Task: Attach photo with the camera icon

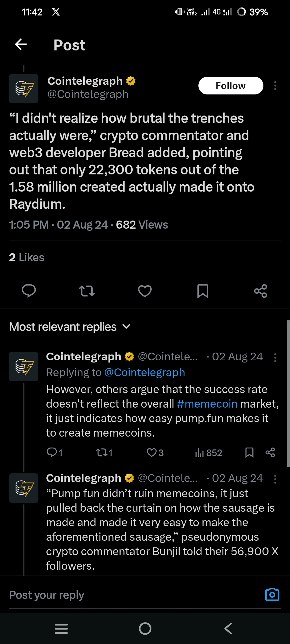Action: (x=272, y=595)
